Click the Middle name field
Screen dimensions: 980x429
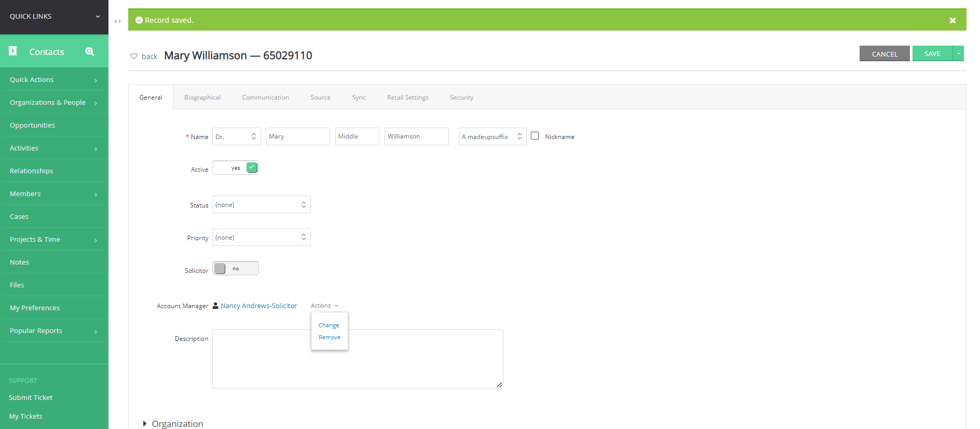tap(358, 136)
